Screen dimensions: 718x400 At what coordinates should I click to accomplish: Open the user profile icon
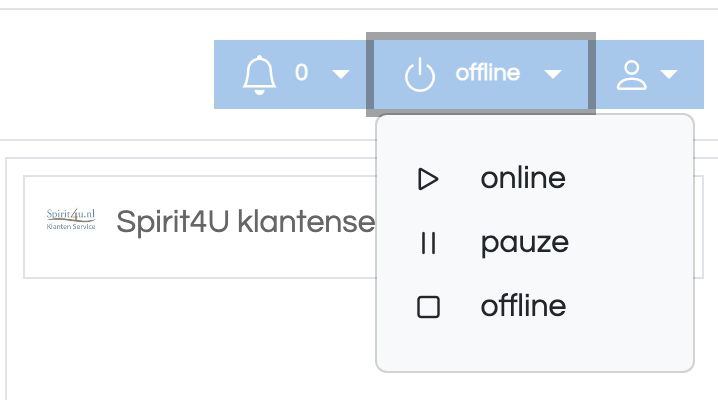point(631,75)
